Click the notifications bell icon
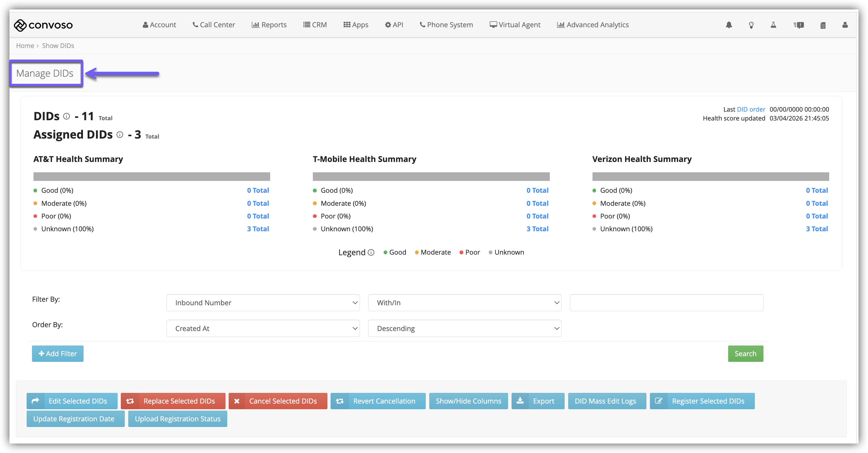The width and height of the screenshot is (868, 453). coord(729,25)
